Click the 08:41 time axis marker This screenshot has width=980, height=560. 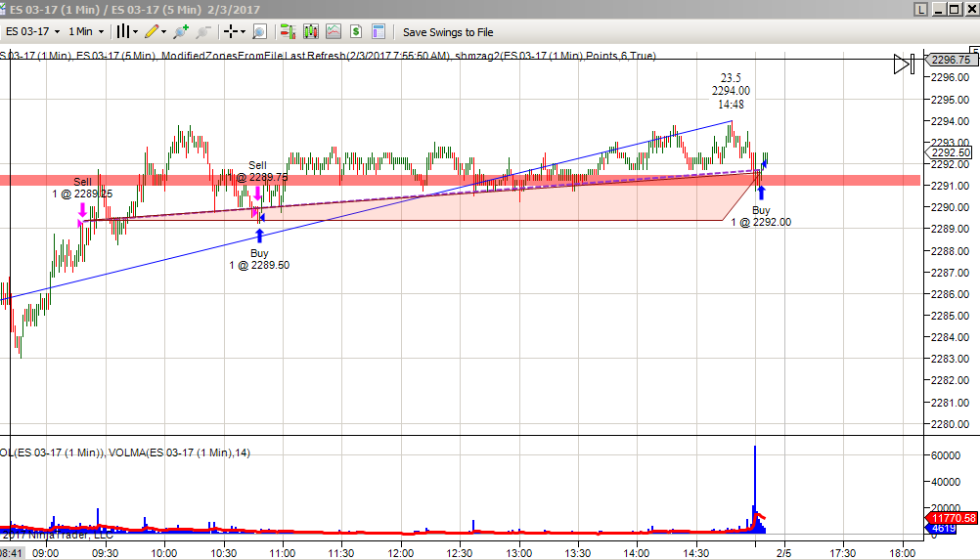pyautogui.click(x=12, y=553)
